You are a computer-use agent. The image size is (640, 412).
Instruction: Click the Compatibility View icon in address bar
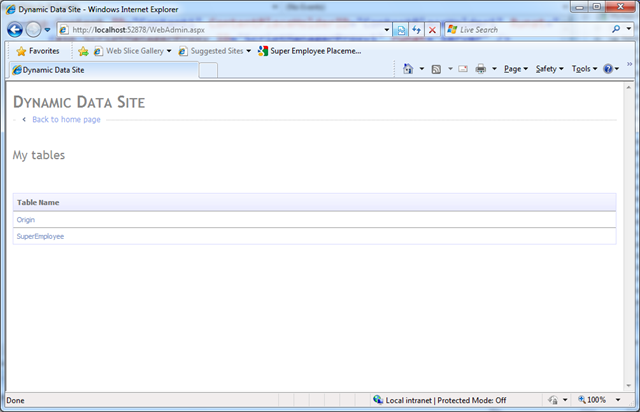[x=401, y=30]
